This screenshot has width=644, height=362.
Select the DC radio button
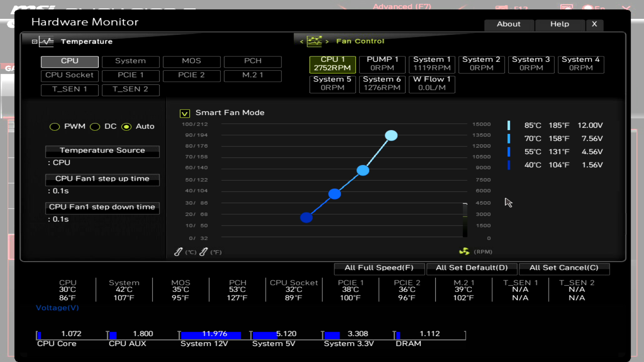click(x=95, y=127)
